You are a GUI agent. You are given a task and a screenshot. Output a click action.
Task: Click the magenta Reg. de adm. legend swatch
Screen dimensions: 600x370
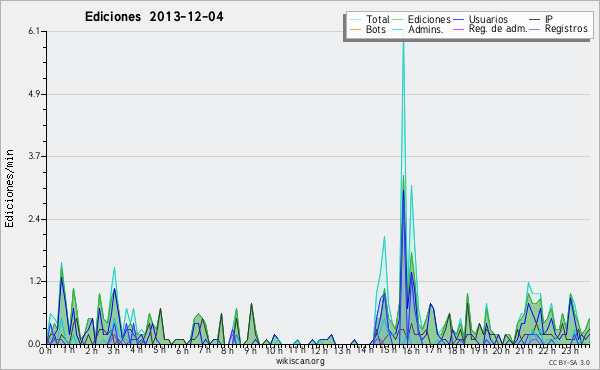coord(458,29)
